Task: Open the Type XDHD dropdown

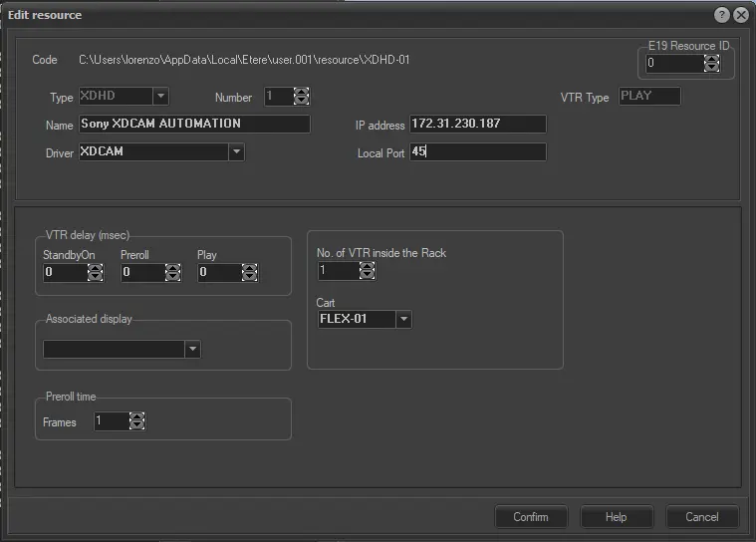Action: click(x=160, y=97)
